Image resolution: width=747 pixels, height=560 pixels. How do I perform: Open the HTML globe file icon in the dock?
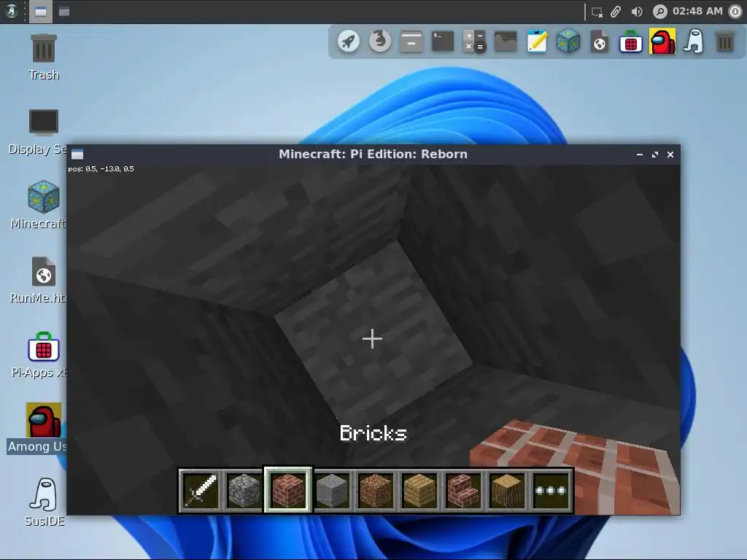(x=600, y=42)
